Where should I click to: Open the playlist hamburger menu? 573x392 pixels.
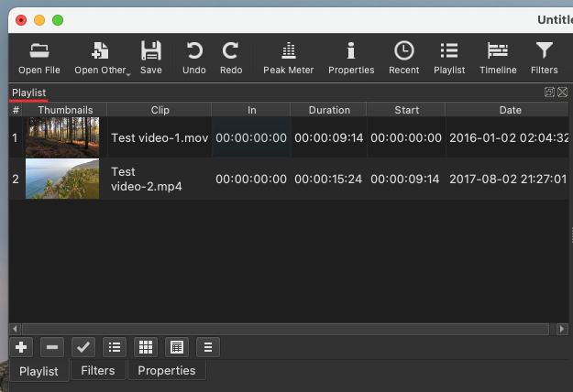208,347
